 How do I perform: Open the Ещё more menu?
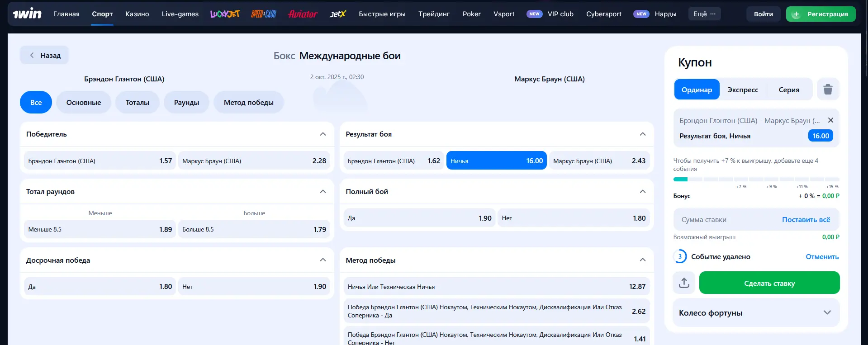(704, 14)
